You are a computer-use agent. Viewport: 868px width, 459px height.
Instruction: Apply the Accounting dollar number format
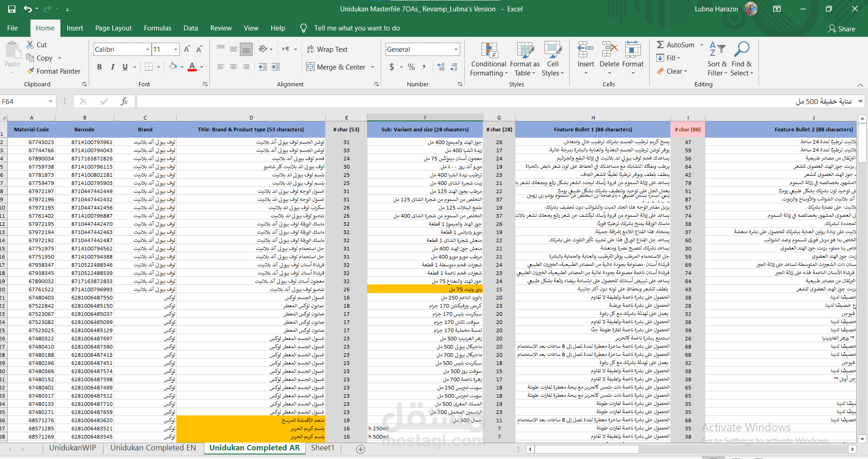[x=392, y=67]
